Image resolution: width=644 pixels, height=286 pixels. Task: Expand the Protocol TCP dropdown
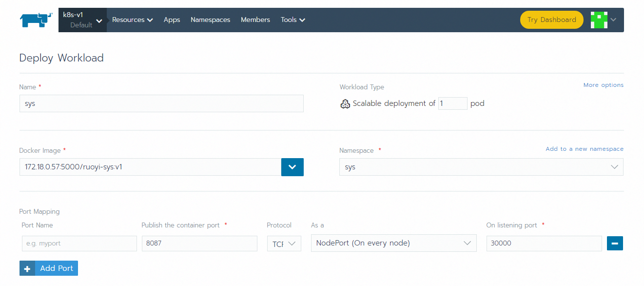tap(284, 244)
